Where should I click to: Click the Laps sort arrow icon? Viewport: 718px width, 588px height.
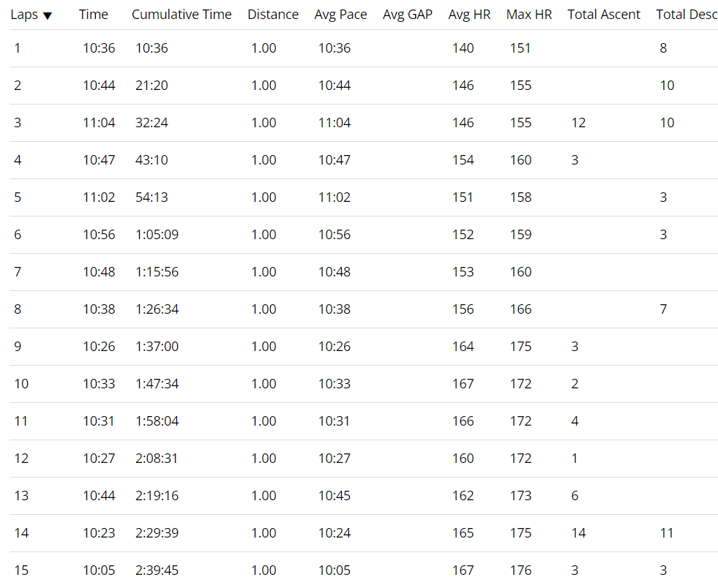pyautogui.click(x=48, y=15)
